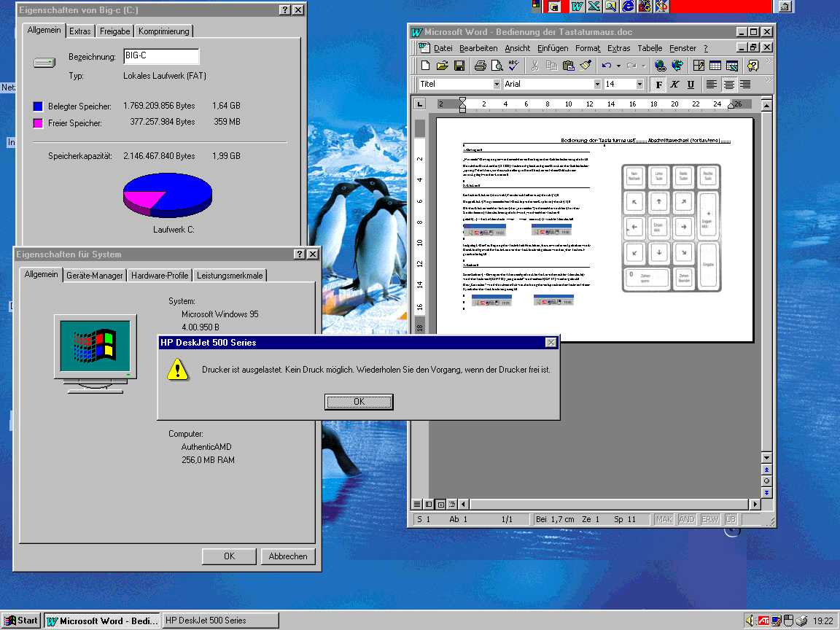Save the document using the floppy icon
The width and height of the screenshot is (840, 630).
tap(459, 66)
